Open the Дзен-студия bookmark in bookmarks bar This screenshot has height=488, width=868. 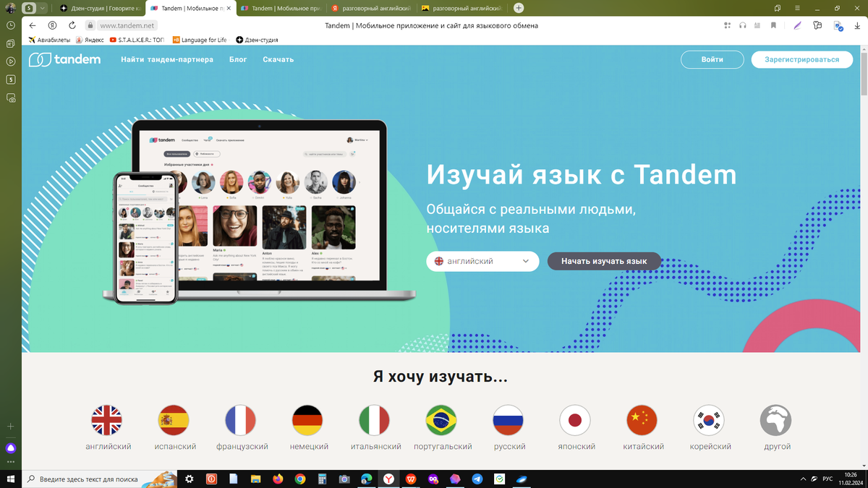(257, 40)
